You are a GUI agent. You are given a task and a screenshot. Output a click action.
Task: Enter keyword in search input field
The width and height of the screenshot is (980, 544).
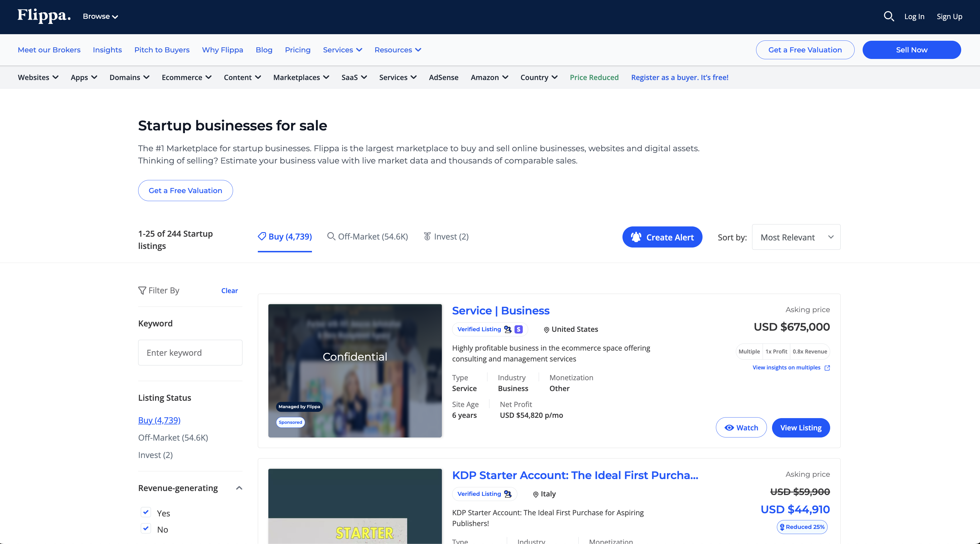click(x=190, y=352)
